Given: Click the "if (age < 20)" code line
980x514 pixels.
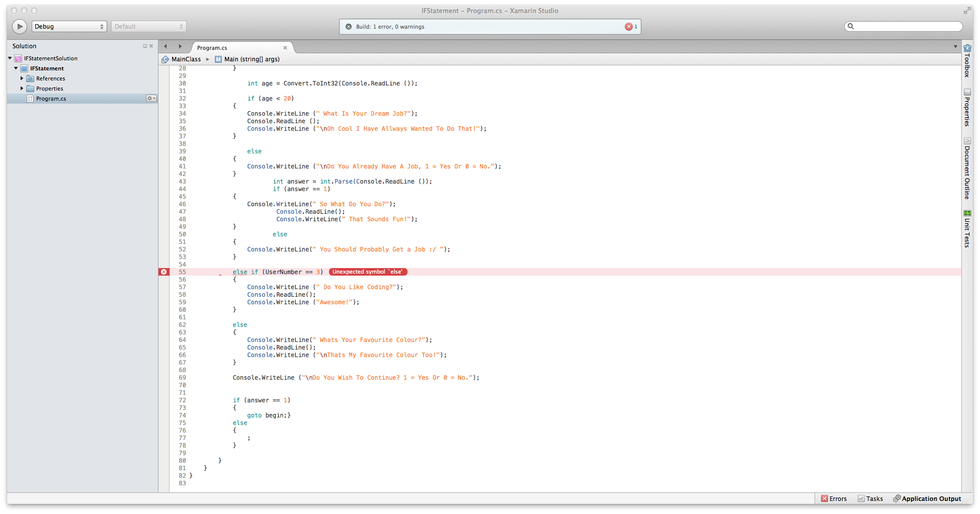Looking at the screenshot, I should [x=270, y=99].
